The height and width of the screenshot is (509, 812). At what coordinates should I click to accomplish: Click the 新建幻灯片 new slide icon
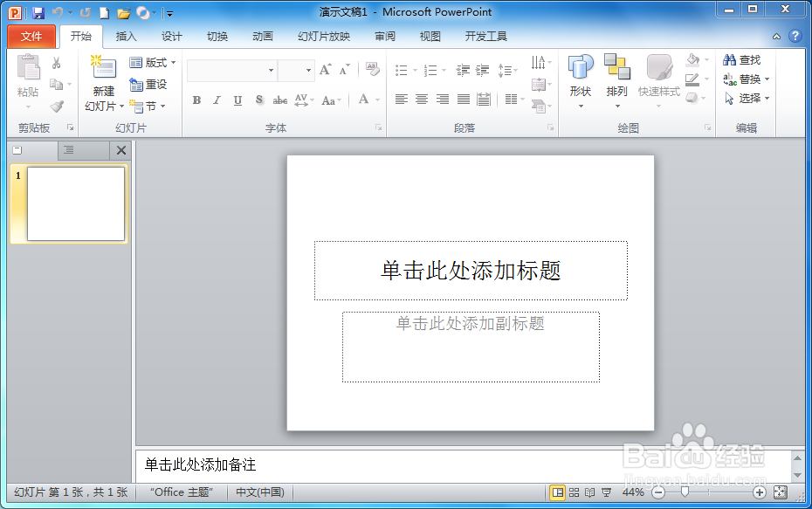[x=103, y=67]
